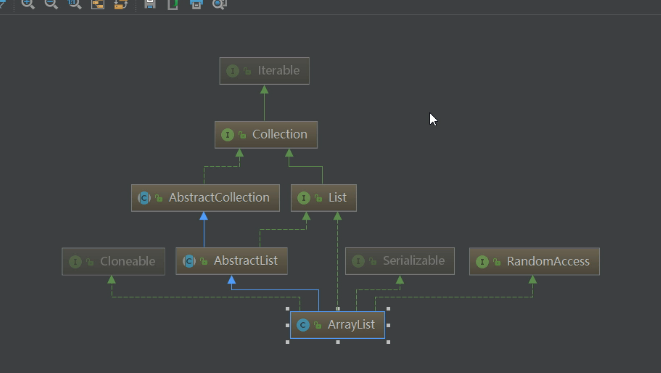Click the abstract class icon on AbstractCollection
Viewport: 661px width, 373px height.
pos(144,198)
